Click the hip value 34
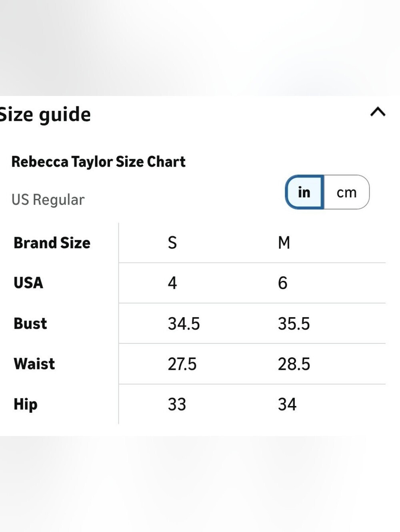 (x=287, y=404)
